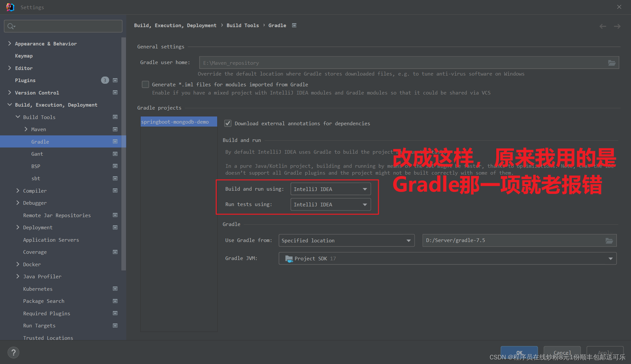631x364 pixels.
Task: Open Trusted Locations settings
Action: click(x=48, y=338)
